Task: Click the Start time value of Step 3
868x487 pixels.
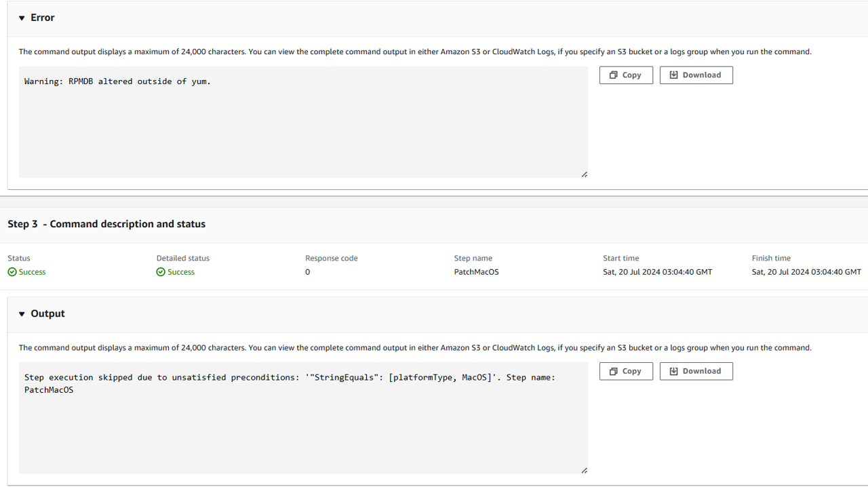Action: [x=657, y=272]
